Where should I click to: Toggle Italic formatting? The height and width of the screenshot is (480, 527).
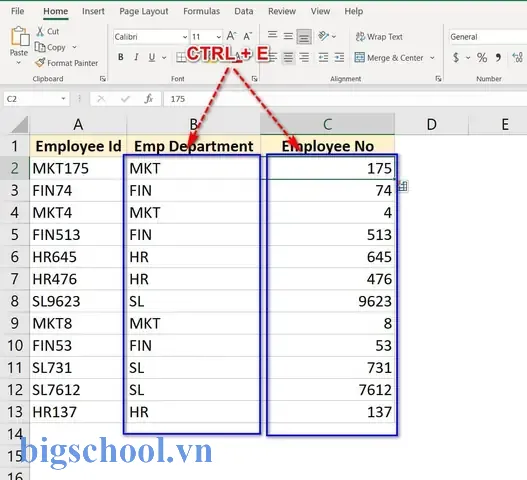(136, 57)
